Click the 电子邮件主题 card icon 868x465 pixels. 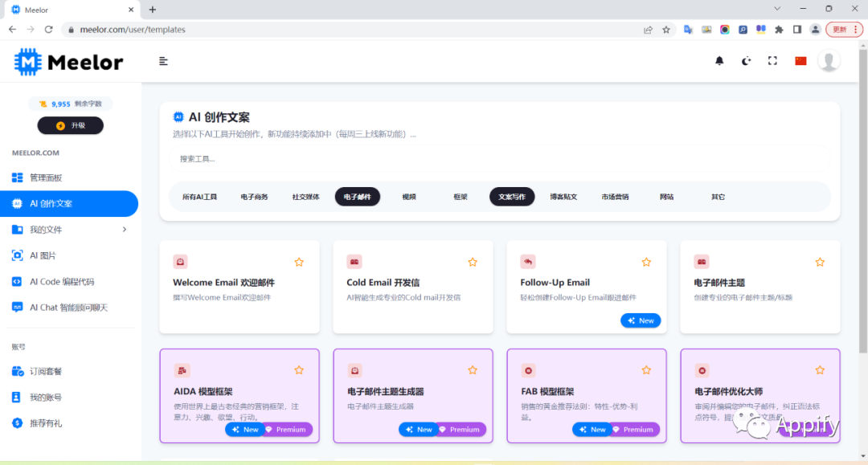(x=702, y=262)
